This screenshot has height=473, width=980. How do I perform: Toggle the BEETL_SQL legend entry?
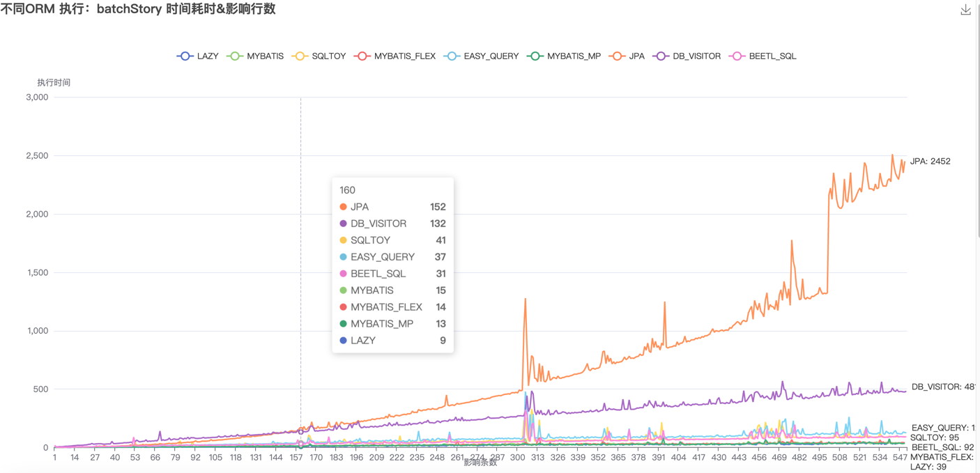tap(763, 56)
